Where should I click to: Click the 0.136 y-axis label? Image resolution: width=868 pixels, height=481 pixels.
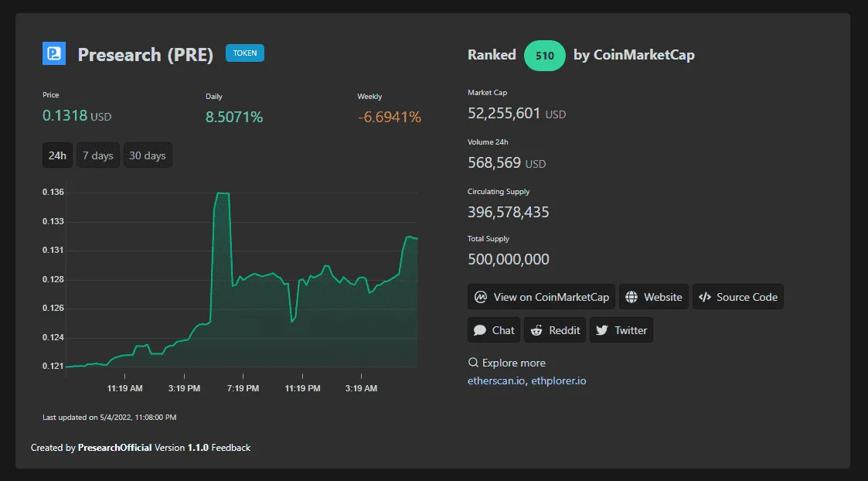click(53, 193)
